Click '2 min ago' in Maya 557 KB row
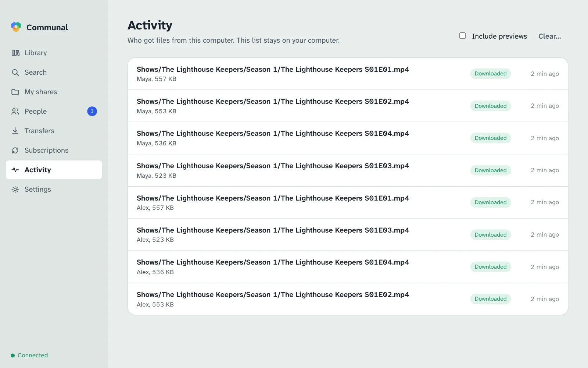The image size is (588, 368). coord(545,74)
